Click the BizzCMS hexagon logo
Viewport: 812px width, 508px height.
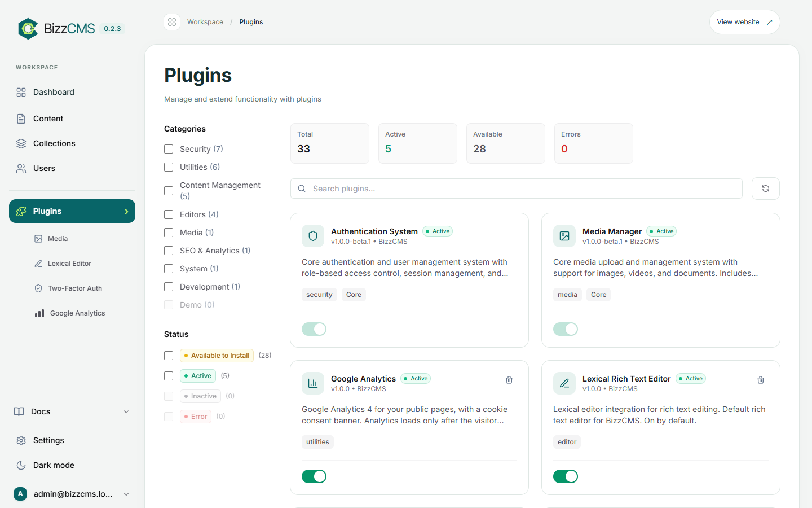coord(28,29)
